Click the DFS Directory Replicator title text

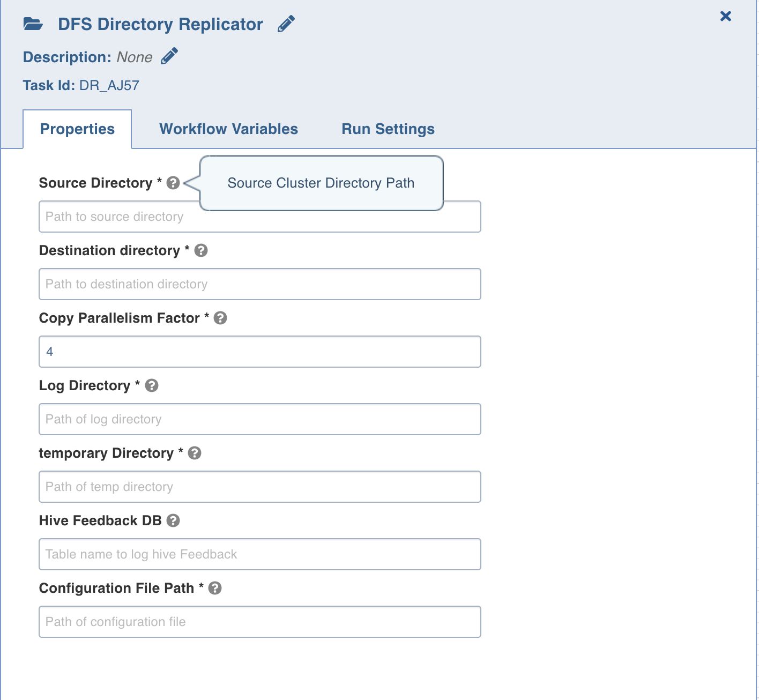coord(160,25)
